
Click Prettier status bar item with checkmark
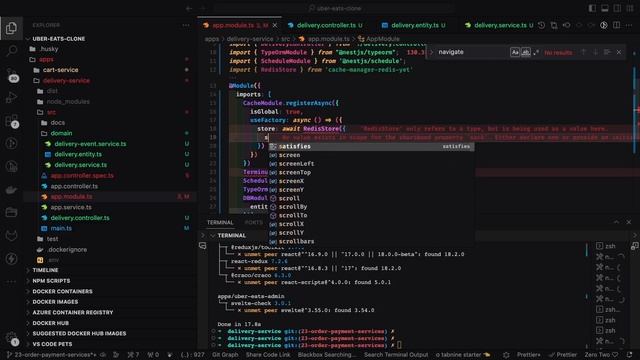(x=563, y=355)
